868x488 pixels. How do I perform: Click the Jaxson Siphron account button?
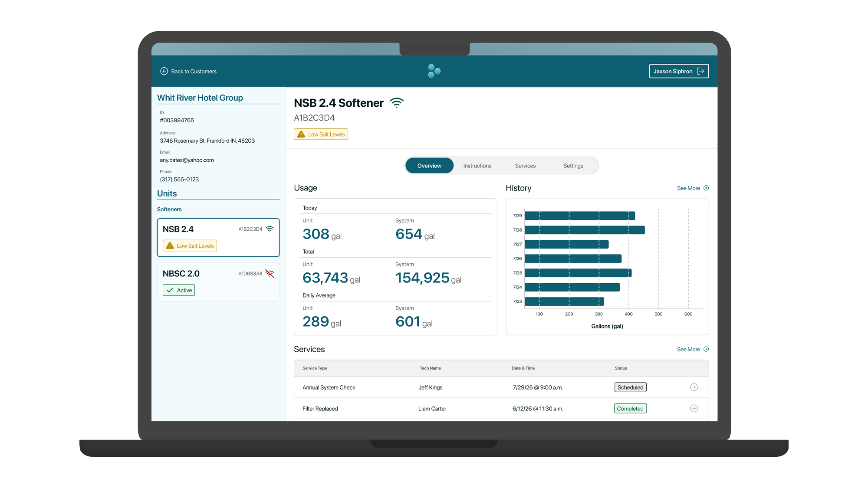coord(673,72)
